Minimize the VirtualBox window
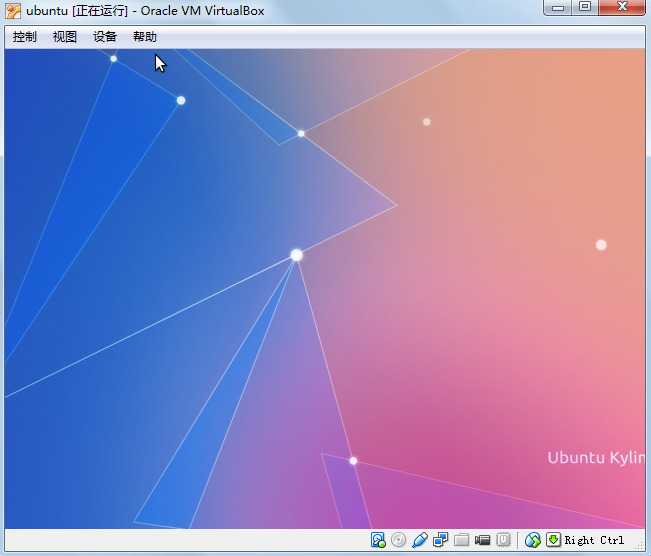 558,7
